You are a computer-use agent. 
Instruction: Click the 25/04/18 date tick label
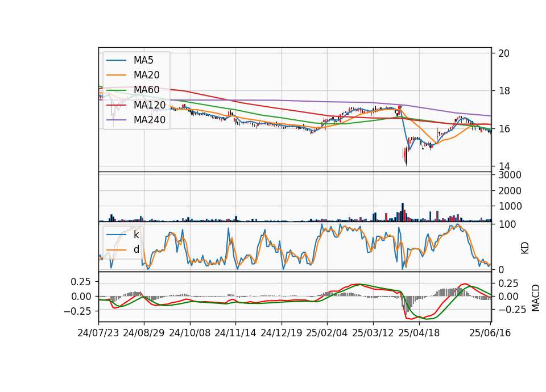[x=419, y=333]
